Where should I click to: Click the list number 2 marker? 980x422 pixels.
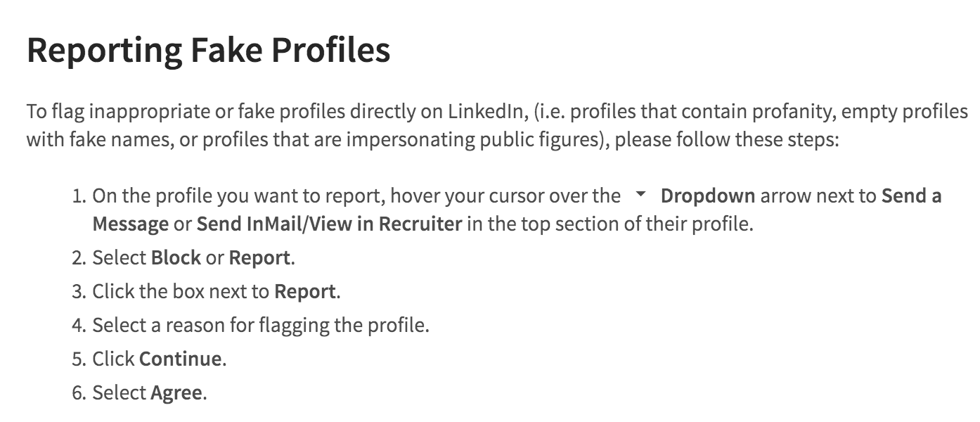pyautogui.click(x=79, y=258)
